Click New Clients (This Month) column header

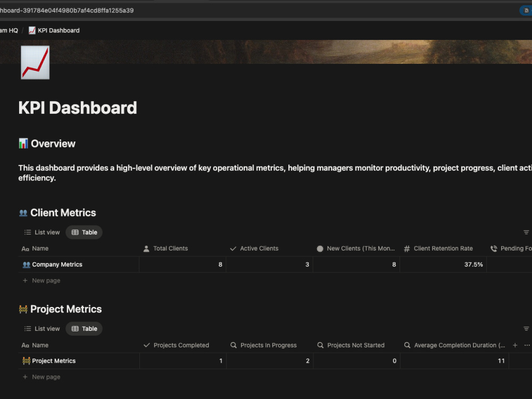[x=356, y=248]
